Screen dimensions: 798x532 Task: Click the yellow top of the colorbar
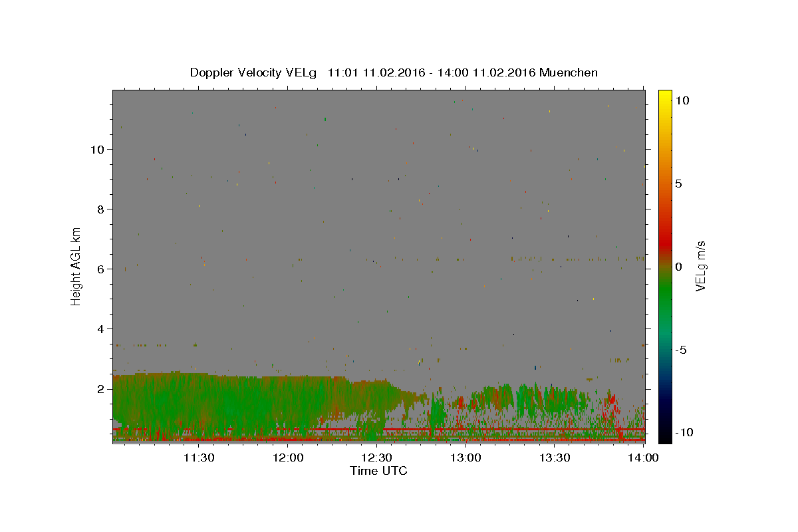pyautogui.click(x=665, y=95)
